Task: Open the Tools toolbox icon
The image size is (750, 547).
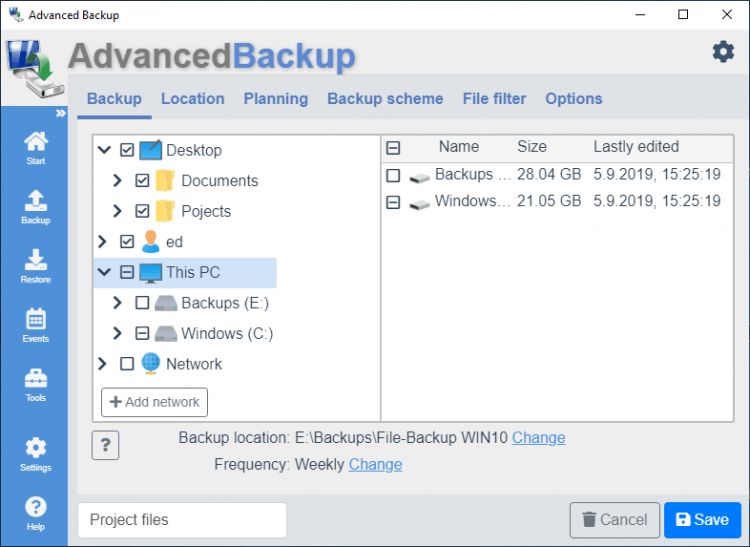Action: (35, 384)
